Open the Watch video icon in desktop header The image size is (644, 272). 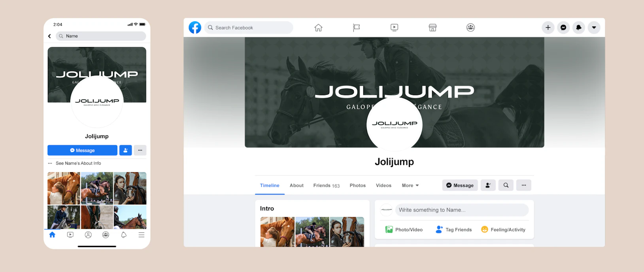(x=394, y=28)
